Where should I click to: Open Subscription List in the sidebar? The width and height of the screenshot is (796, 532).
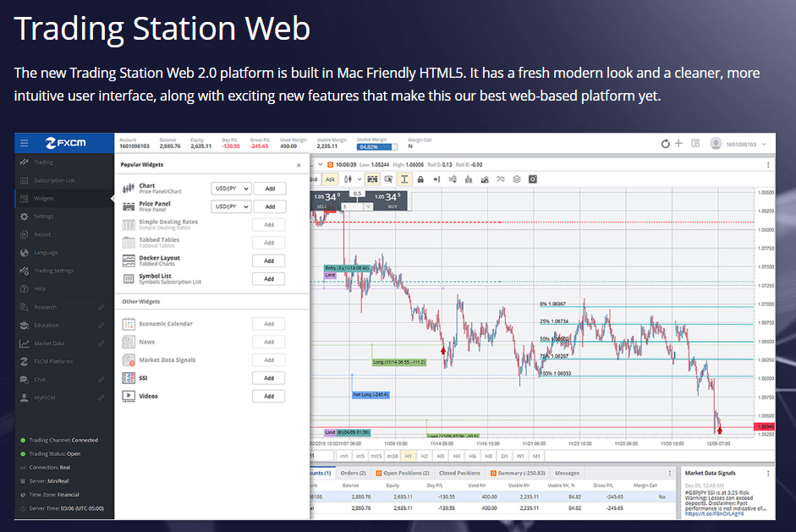click(x=64, y=180)
